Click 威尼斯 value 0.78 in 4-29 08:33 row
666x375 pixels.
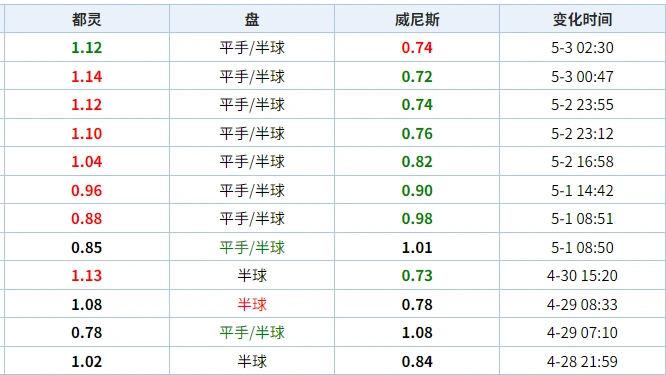(x=417, y=304)
